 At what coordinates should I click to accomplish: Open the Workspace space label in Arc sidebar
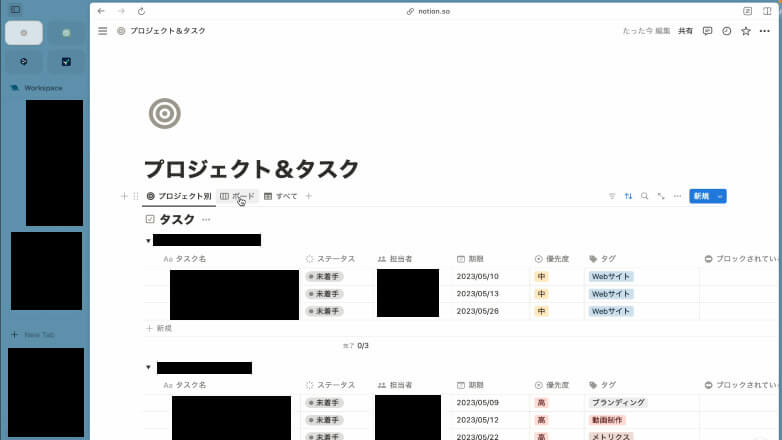[43, 88]
